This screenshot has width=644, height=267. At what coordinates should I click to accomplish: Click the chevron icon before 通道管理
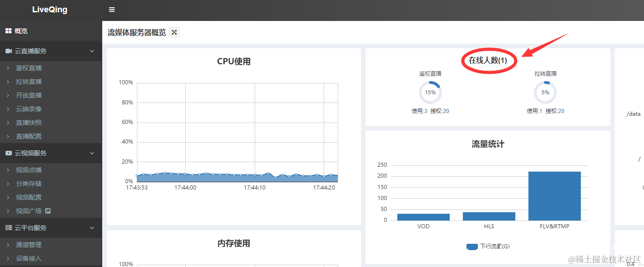8,245
